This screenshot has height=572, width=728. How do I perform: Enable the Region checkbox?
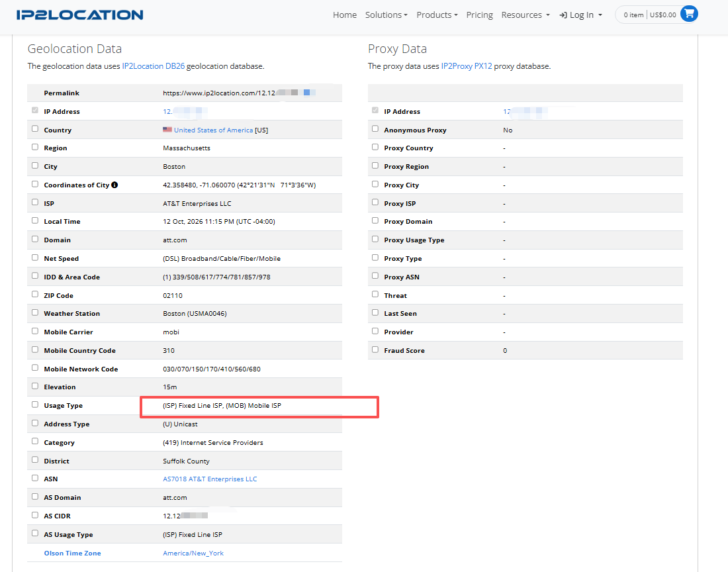click(35, 147)
